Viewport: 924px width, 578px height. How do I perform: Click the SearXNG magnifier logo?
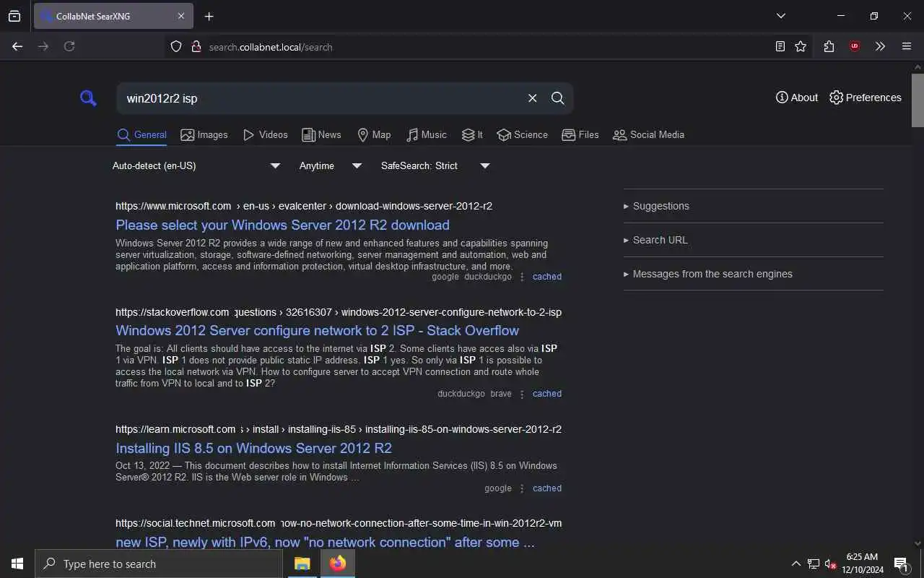(x=88, y=98)
